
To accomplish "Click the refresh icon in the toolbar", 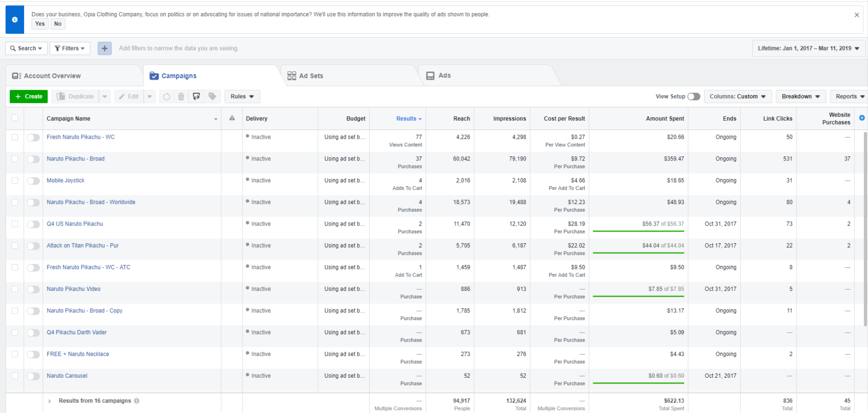I will (167, 97).
